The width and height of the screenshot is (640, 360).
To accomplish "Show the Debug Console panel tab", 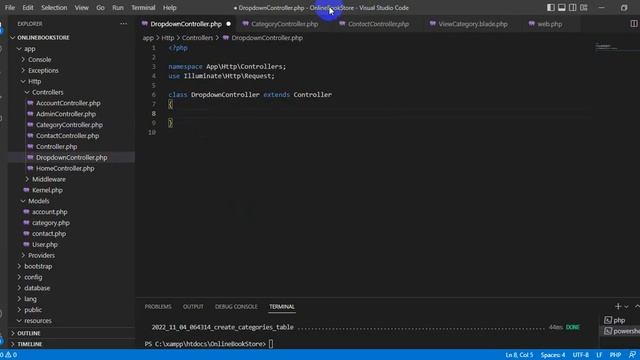I will pyautogui.click(x=236, y=307).
